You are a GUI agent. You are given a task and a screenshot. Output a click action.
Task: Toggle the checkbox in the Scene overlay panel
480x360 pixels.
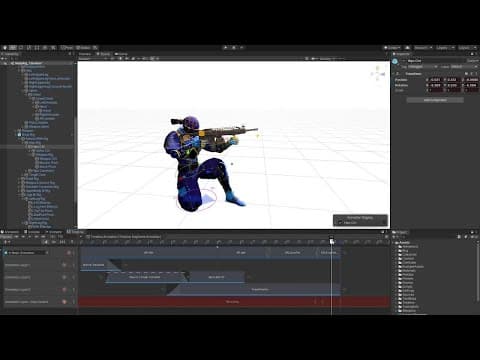pyautogui.click(x=340, y=223)
